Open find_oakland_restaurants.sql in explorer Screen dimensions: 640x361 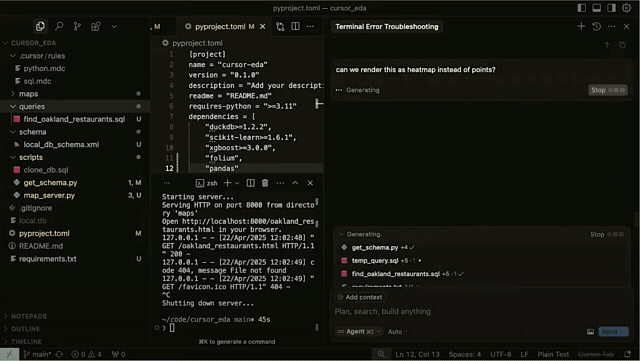(74, 119)
